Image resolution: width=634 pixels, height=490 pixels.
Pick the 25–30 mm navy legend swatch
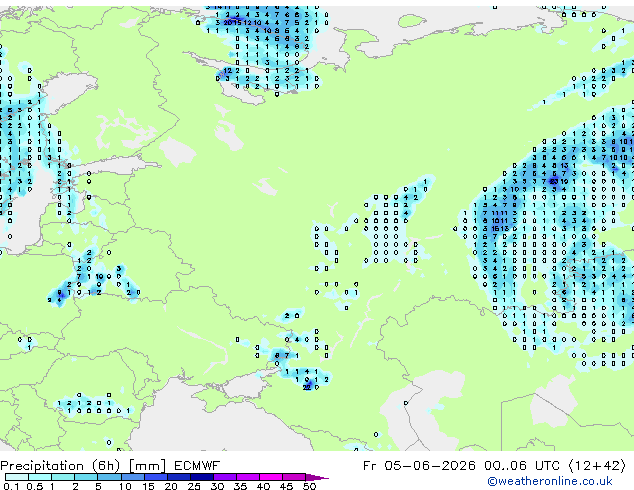point(201,477)
